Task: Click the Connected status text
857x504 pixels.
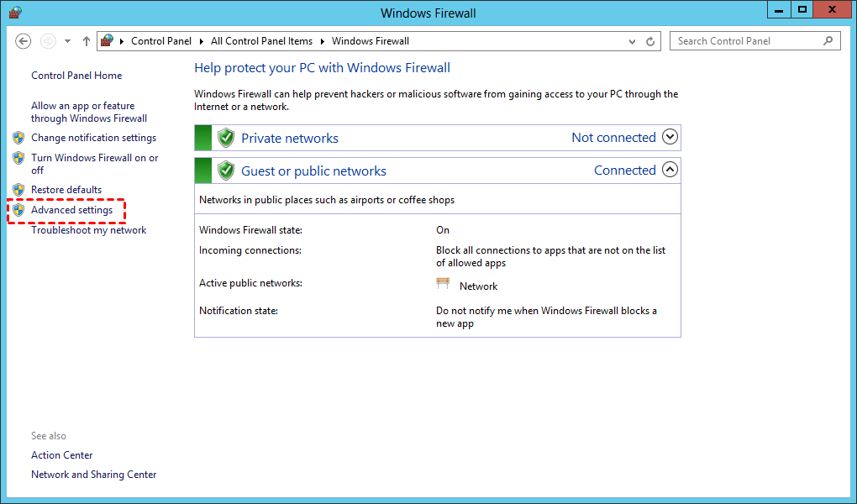Action: pos(625,171)
